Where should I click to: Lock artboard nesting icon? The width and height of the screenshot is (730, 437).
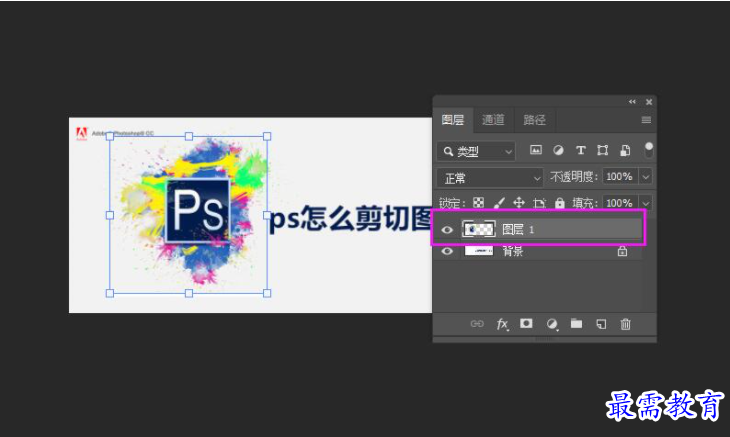539,203
